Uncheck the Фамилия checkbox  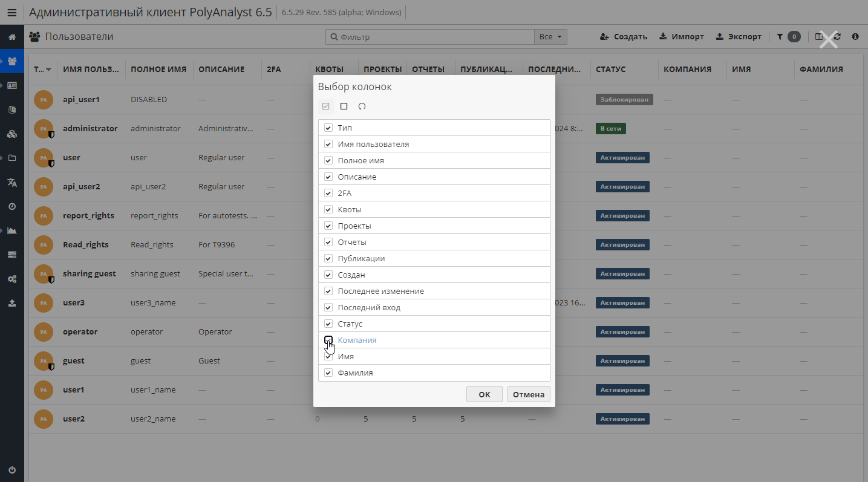(328, 373)
